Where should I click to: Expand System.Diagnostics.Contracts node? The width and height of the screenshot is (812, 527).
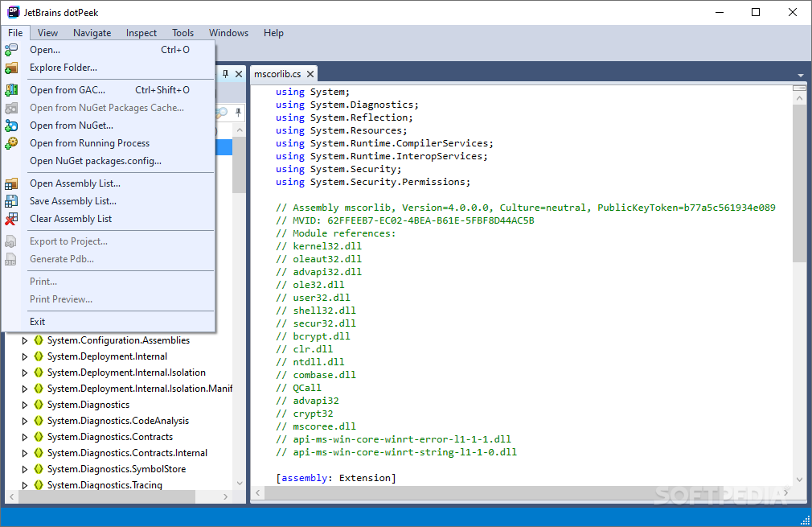(x=24, y=437)
